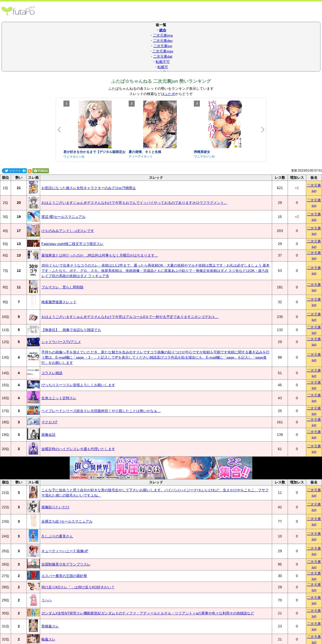Screen dimensions: 322x644
Task: Select 二次元裏dat board
Action: [163, 56]
